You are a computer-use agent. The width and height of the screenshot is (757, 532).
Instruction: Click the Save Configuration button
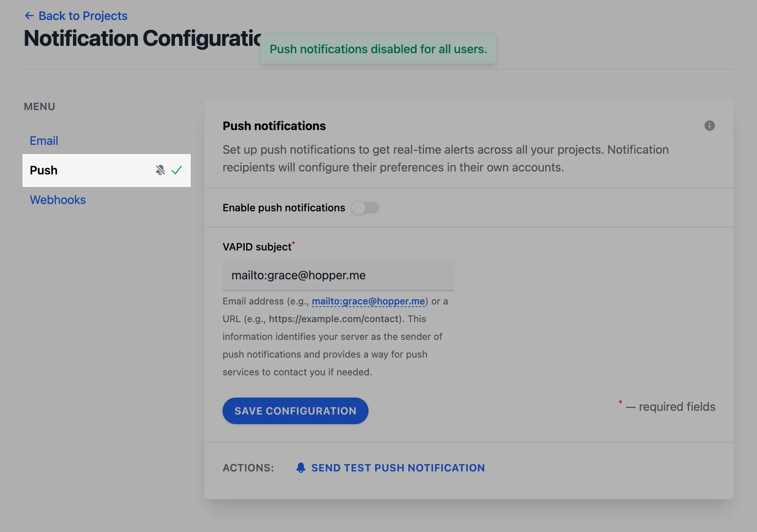click(295, 411)
